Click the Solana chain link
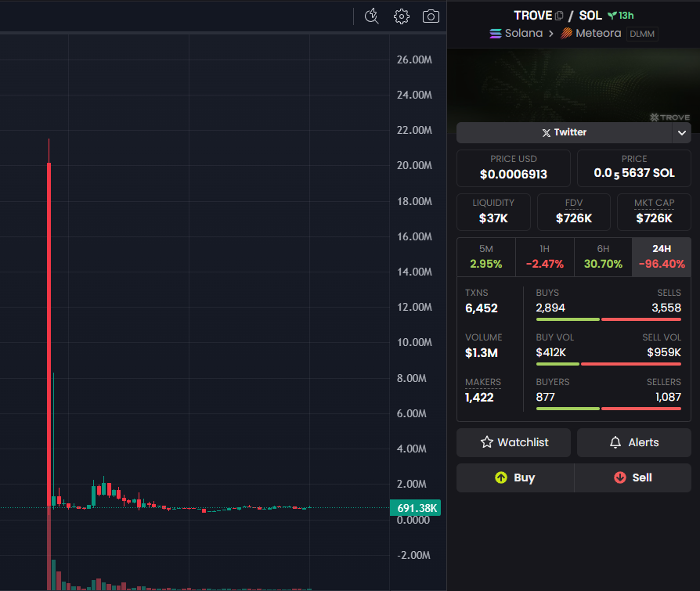This screenshot has width=700, height=591. pos(516,34)
